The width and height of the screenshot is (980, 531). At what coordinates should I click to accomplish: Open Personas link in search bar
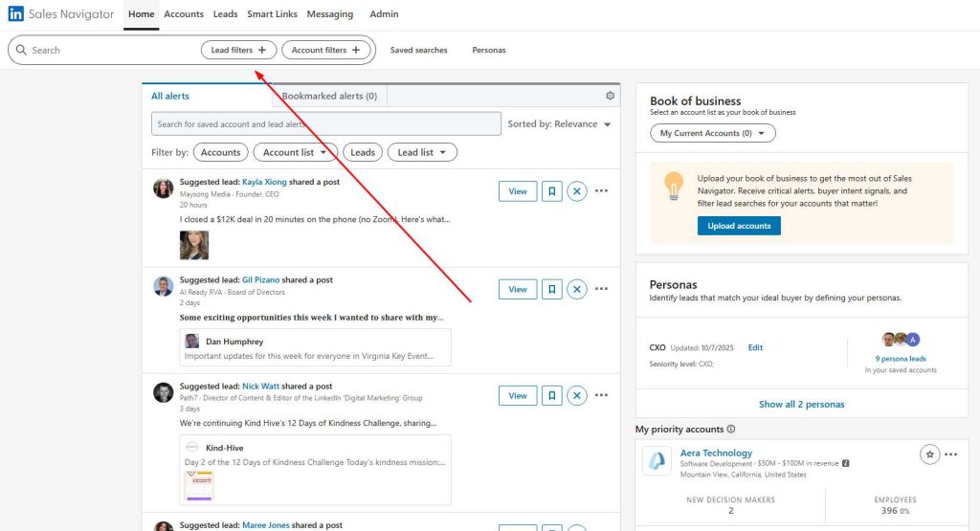coord(489,50)
